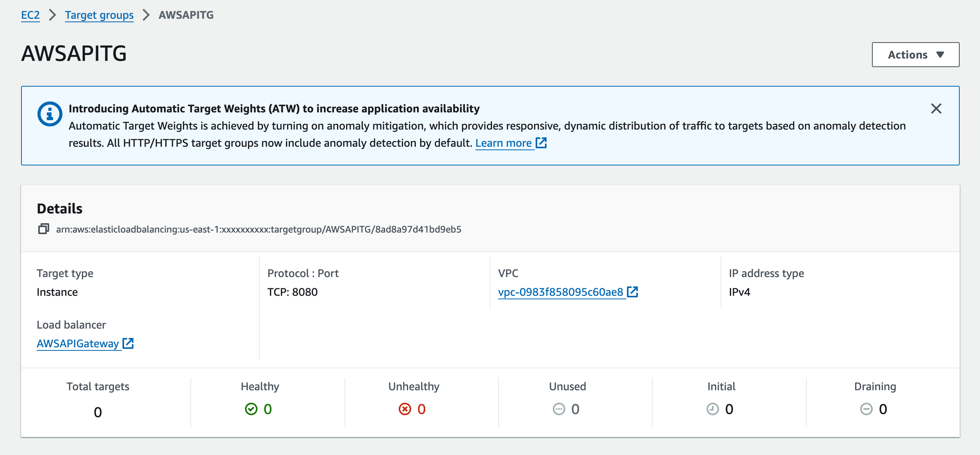The width and height of the screenshot is (980, 455).
Task: Click the TCP: 8080 value
Action: [293, 292]
